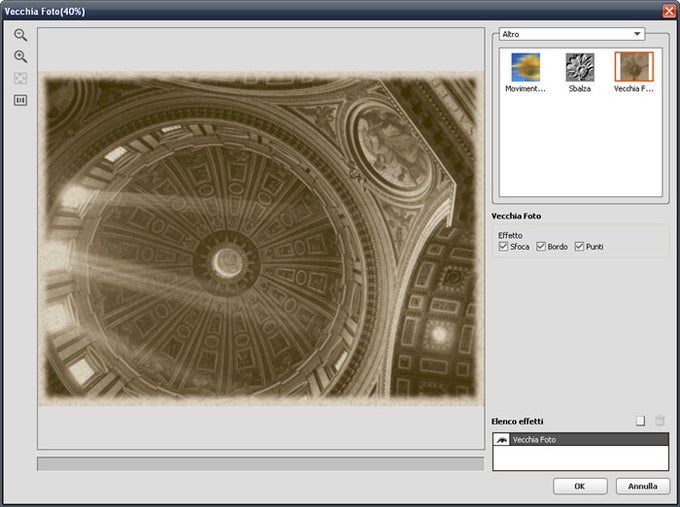Click the fit-to-window icon
This screenshot has height=507, width=680.
[20, 79]
